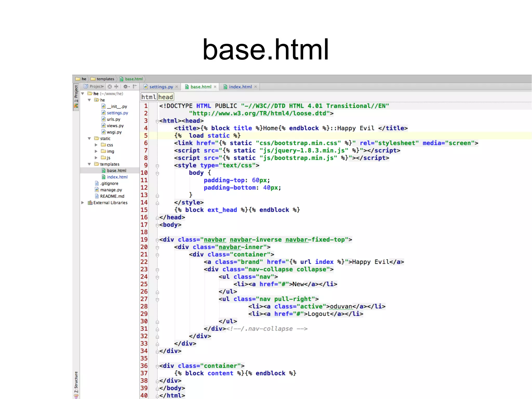Click line number 5 in the gutter
Image resolution: width=532 pixels, height=399 pixels.
(146, 136)
